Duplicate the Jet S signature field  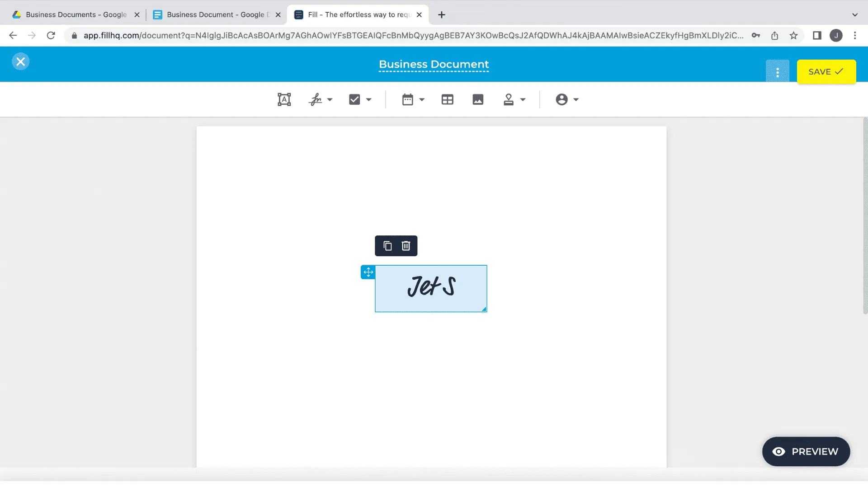point(387,246)
